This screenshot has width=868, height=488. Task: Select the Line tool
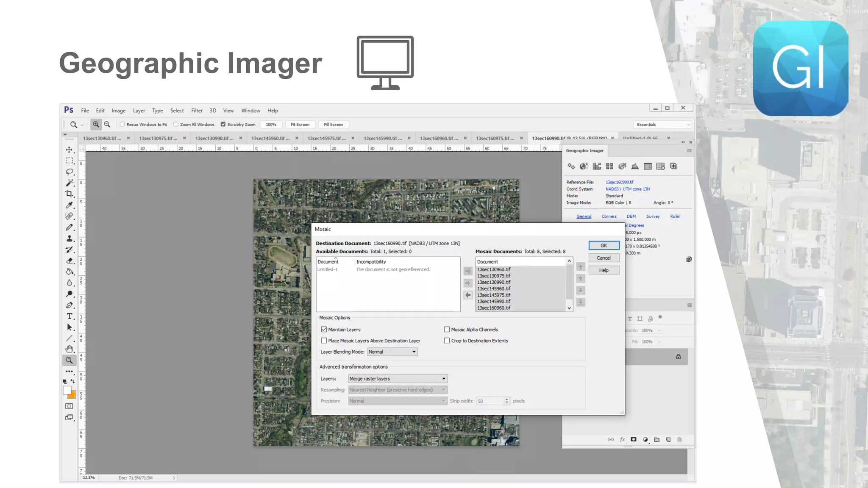coord(69,338)
